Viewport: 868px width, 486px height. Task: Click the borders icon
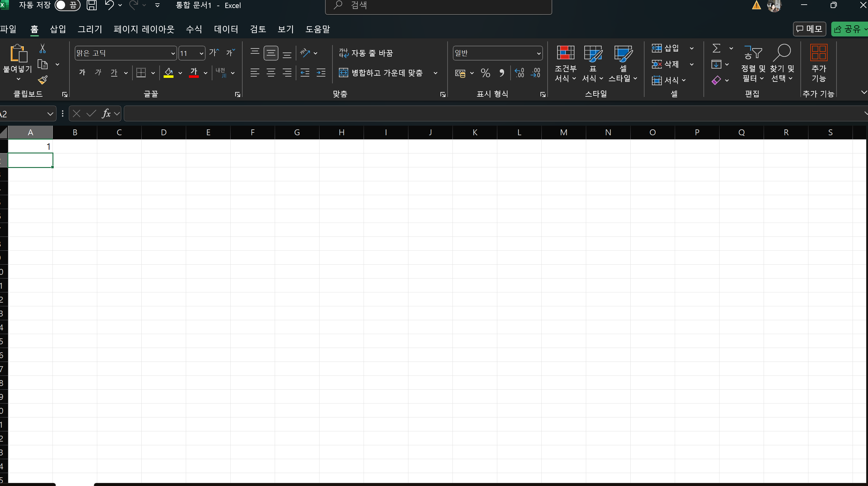pos(141,73)
